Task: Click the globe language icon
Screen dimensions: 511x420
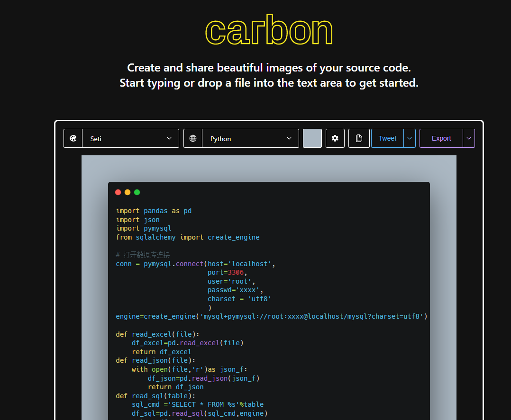Action: coord(193,138)
